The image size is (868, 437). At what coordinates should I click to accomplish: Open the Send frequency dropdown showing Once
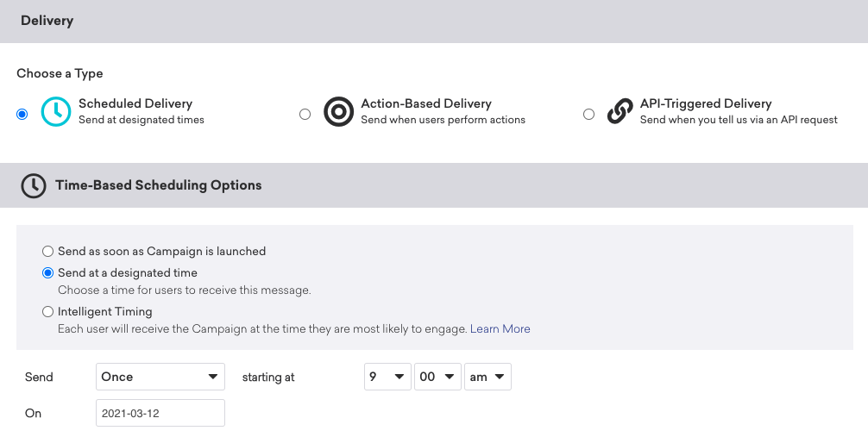[160, 377]
